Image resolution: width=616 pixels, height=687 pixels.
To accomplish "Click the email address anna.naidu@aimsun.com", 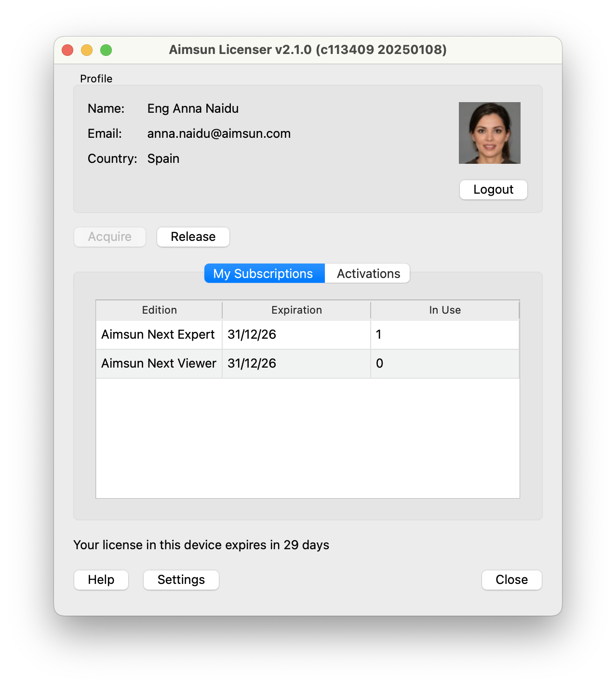I will tap(219, 134).
